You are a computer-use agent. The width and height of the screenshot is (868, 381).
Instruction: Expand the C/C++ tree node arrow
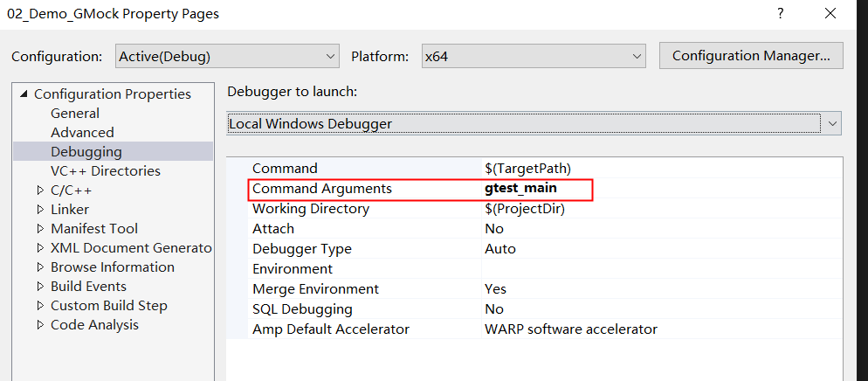[x=40, y=190]
